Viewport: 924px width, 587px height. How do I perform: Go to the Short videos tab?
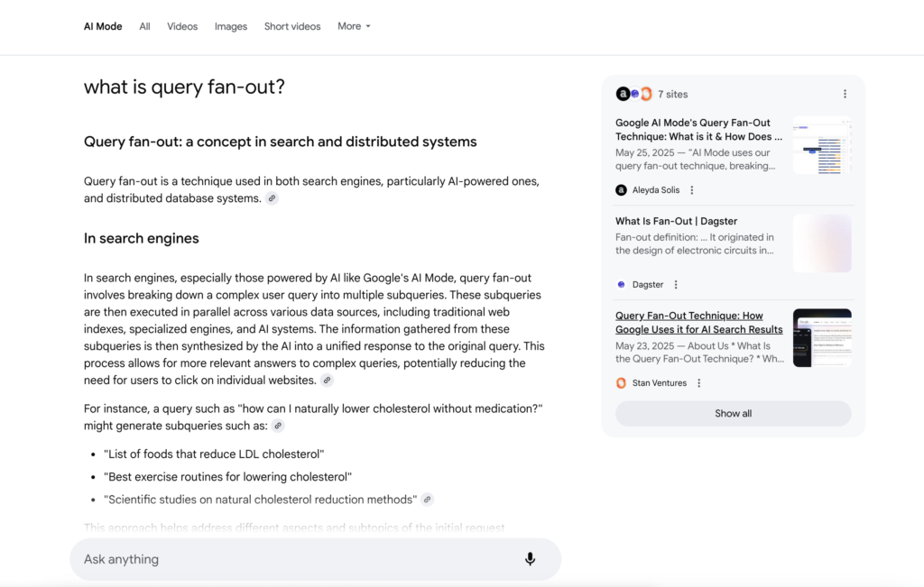pos(292,26)
